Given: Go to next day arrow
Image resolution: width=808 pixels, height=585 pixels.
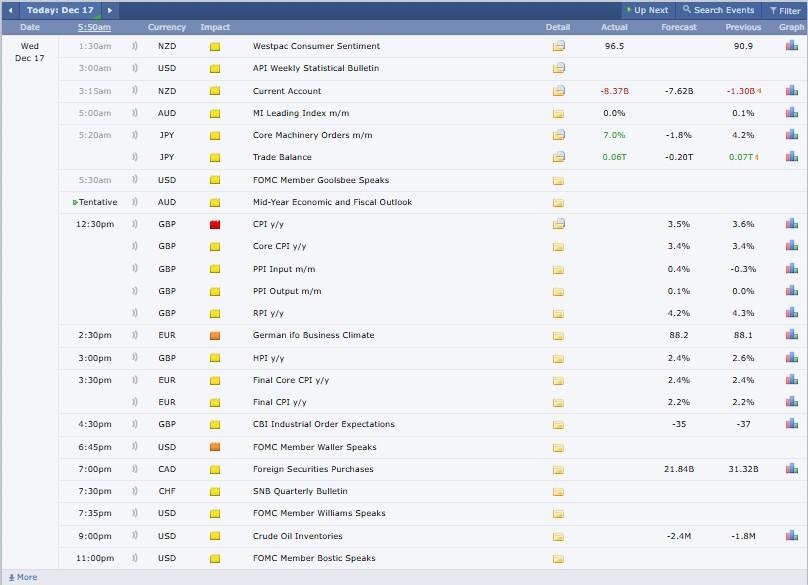Looking at the screenshot, I should (x=110, y=10).
